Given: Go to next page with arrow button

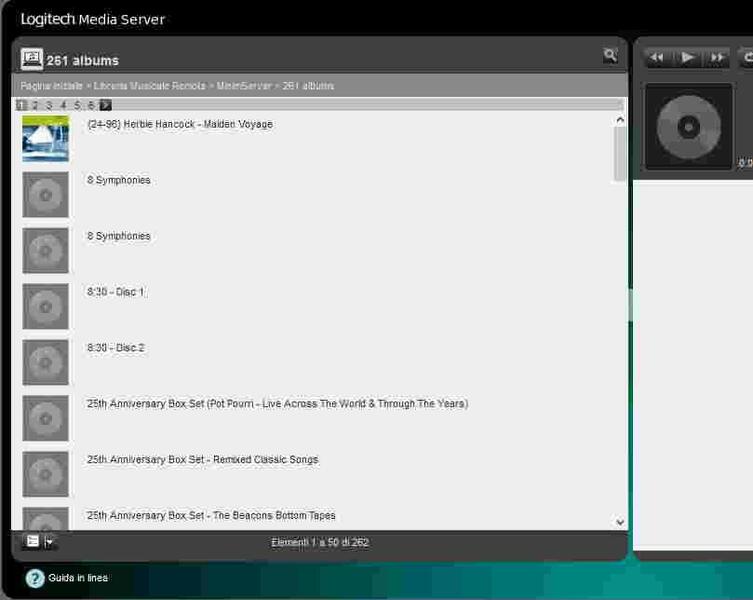Looking at the screenshot, I should tap(106, 105).
